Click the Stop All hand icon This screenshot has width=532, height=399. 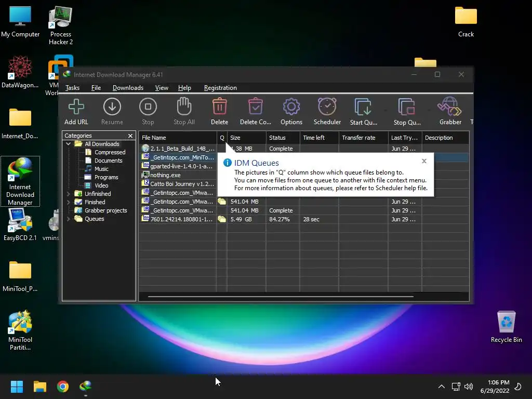(184, 106)
